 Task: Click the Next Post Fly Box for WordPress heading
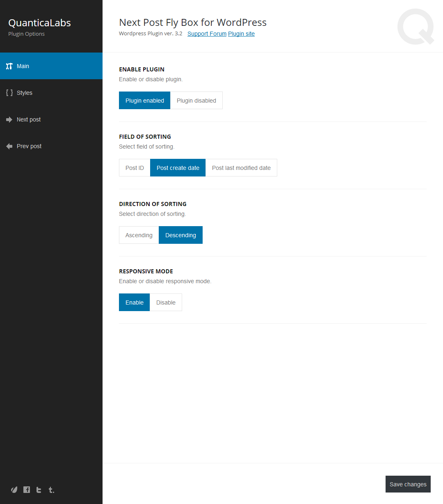click(x=193, y=23)
